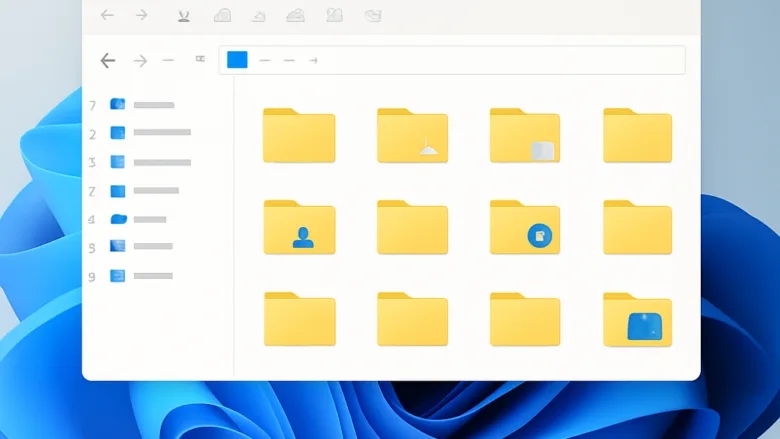This screenshot has width=780, height=439.
Task: Select the topmost sidebar entry numbered 7
Action: pos(132,105)
